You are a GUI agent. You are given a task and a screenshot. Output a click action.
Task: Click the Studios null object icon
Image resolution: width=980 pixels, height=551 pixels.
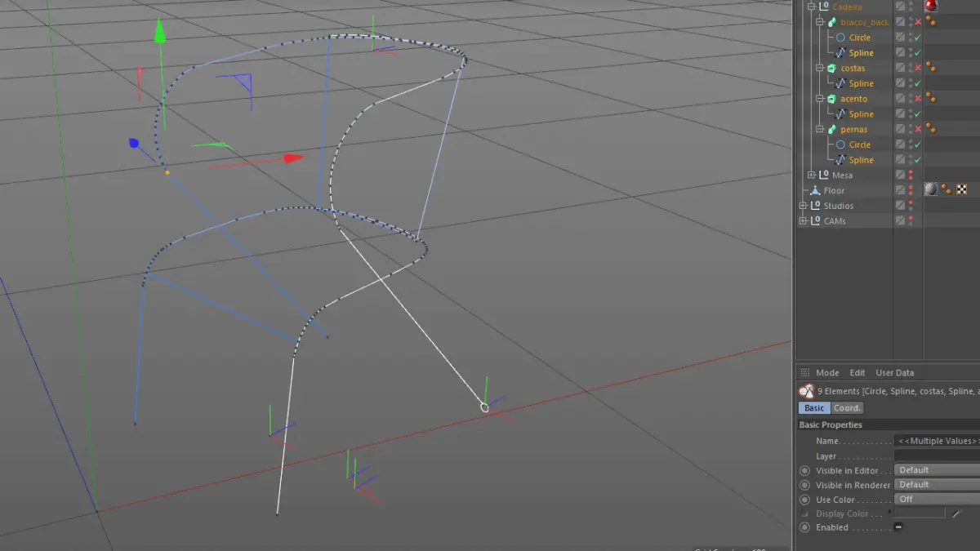(815, 206)
